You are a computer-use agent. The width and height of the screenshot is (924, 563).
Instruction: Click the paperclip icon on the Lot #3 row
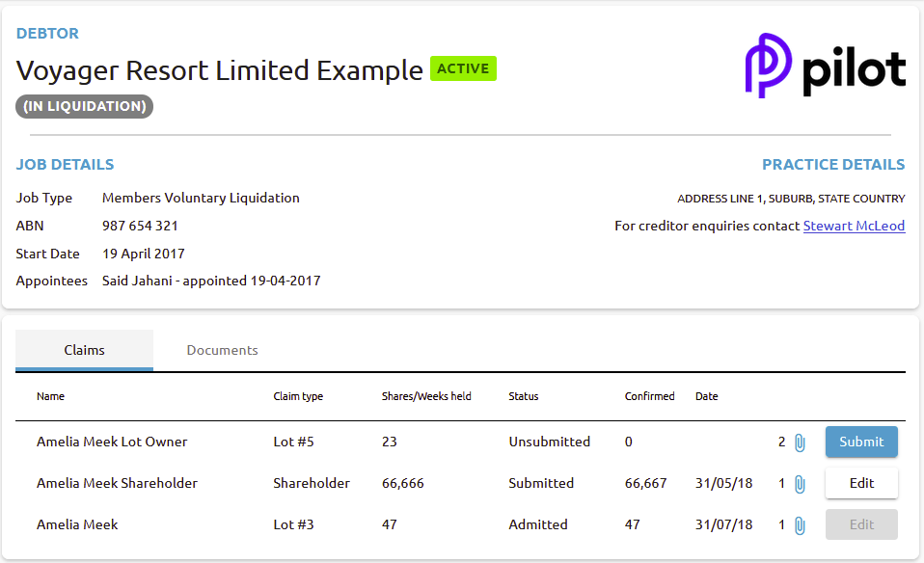coord(800,525)
